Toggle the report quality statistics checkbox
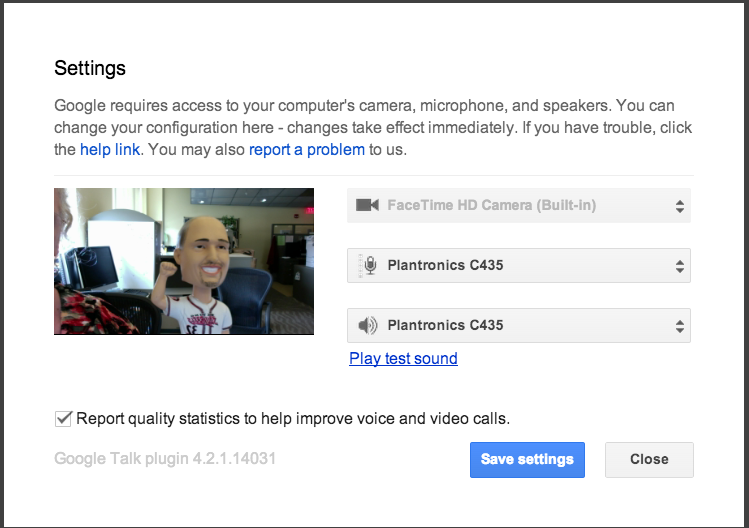749x528 pixels. (x=63, y=418)
